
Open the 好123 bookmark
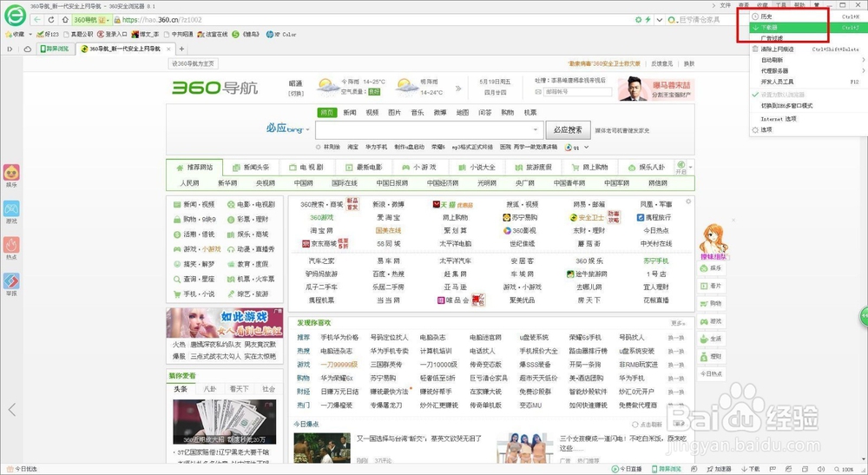click(x=48, y=35)
